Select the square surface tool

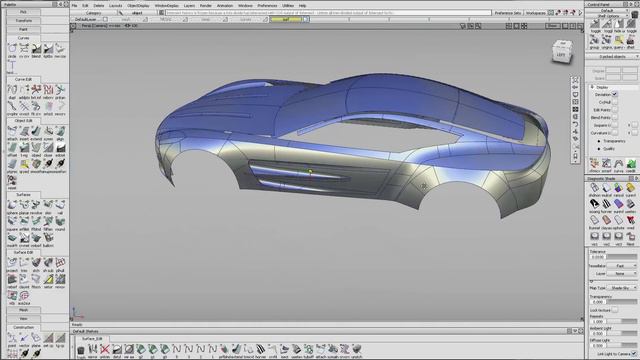(x=12, y=222)
